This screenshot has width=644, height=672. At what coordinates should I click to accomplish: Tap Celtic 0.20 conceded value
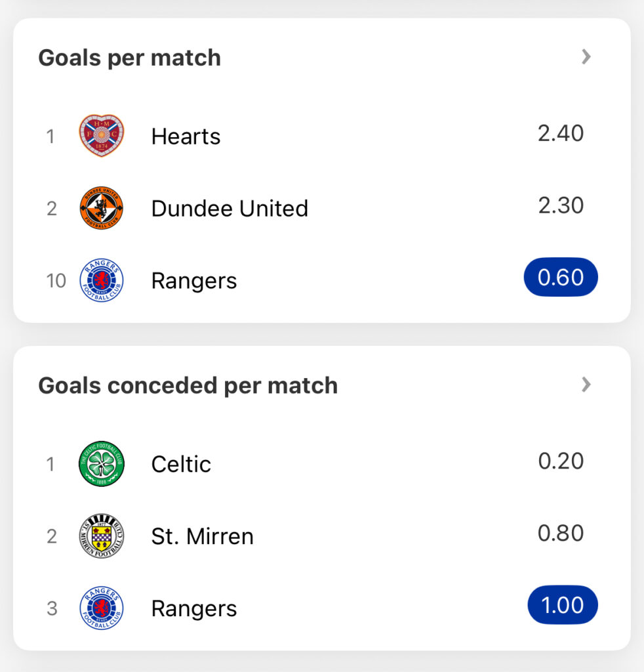[561, 461]
